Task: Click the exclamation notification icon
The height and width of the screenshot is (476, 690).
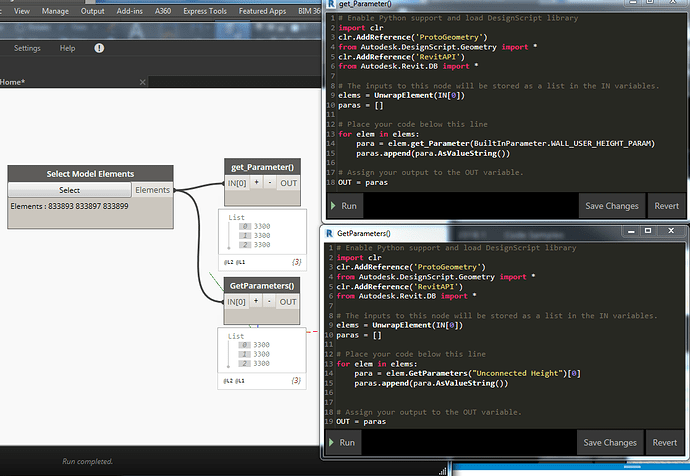Action: point(99,48)
